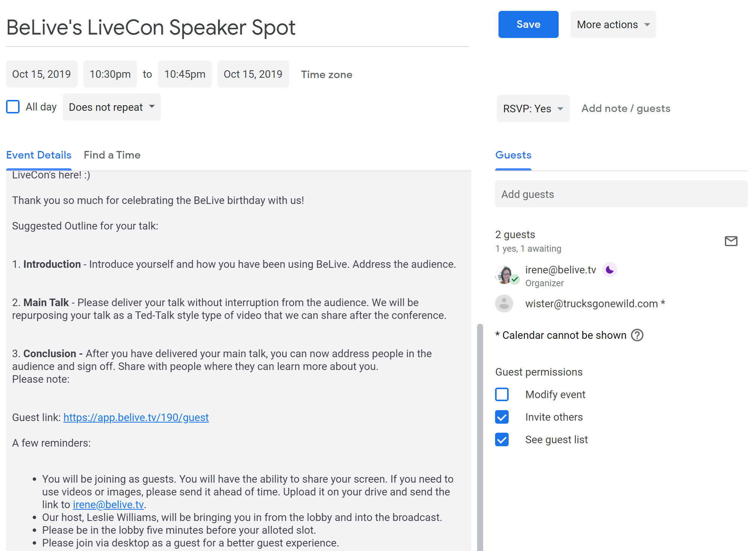Image resolution: width=756 pixels, height=551 pixels.
Task: Switch to the Event Details tab
Action: [39, 155]
